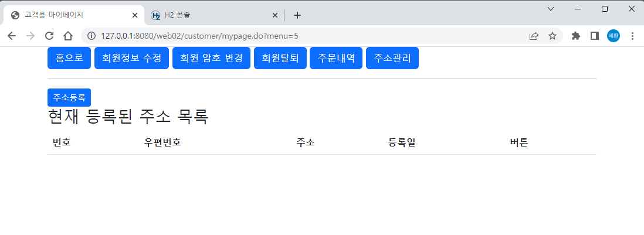Close the 고객용 마이페이지 tab

click(x=135, y=15)
